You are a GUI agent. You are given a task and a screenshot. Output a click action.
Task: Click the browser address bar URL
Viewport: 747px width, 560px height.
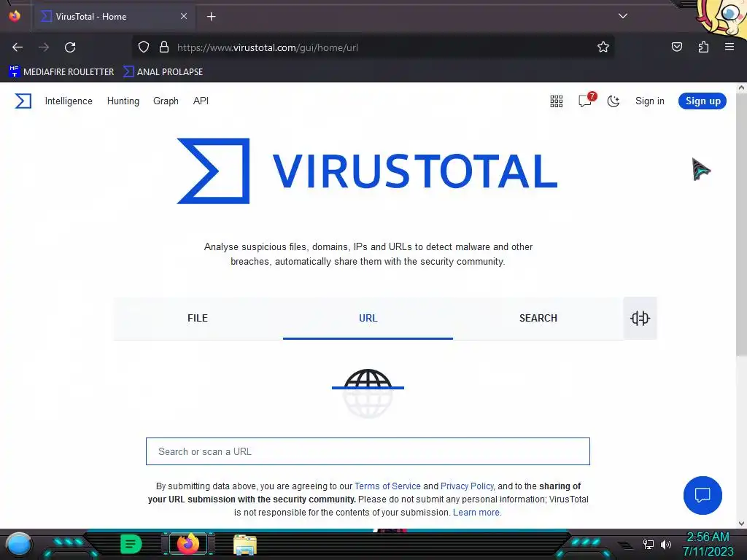point(267,47)
